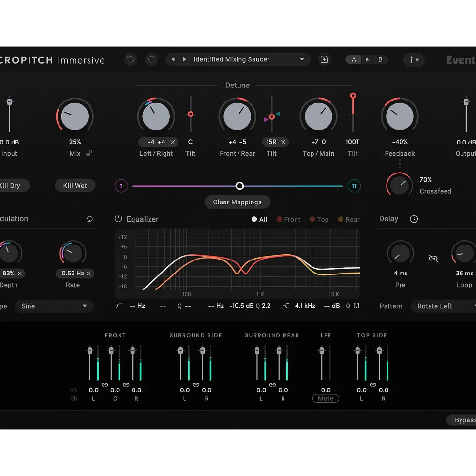The width and height of the screenshot is (476, 476).
Task: Click the Crossfeed knob
Action: [400, 185]
